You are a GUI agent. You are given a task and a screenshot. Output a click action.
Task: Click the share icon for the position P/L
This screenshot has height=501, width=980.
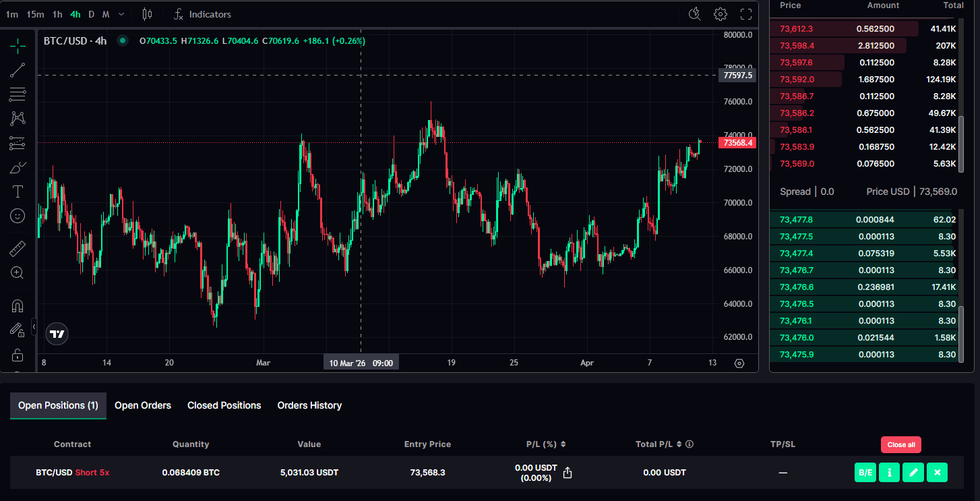click(568, 473)
